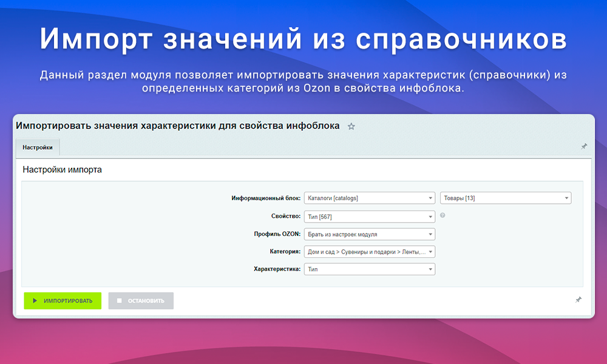Click the dropdown arrow on the Характеристика field
The width and height of the screenshot is (607, 364).
pyautogui.click(x=429, y=269)
